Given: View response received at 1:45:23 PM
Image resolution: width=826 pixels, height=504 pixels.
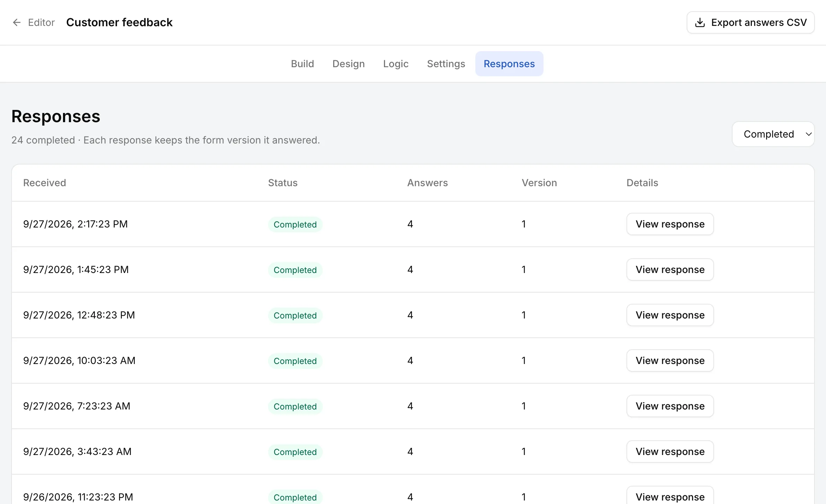Looking at the screenshot, I should (x=670, y=269).
